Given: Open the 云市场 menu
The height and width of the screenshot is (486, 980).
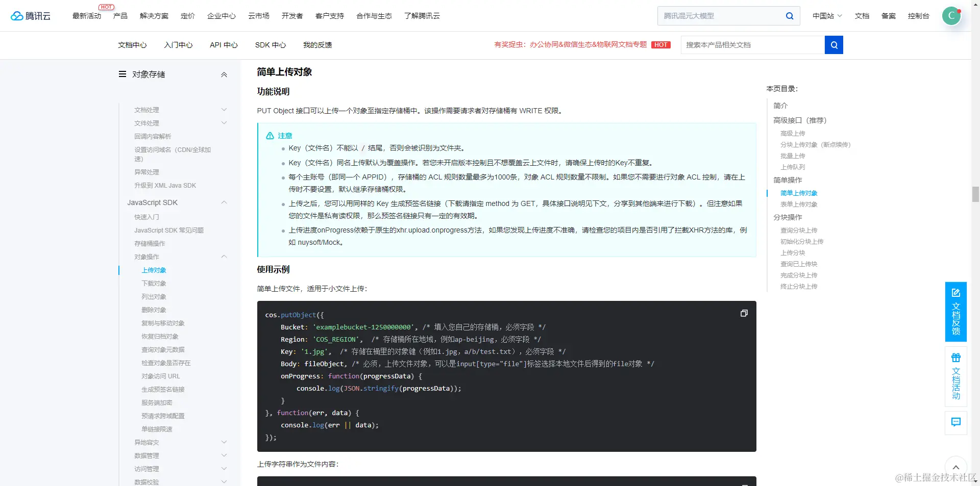Looking at the screenshot, I should point(259,16).
